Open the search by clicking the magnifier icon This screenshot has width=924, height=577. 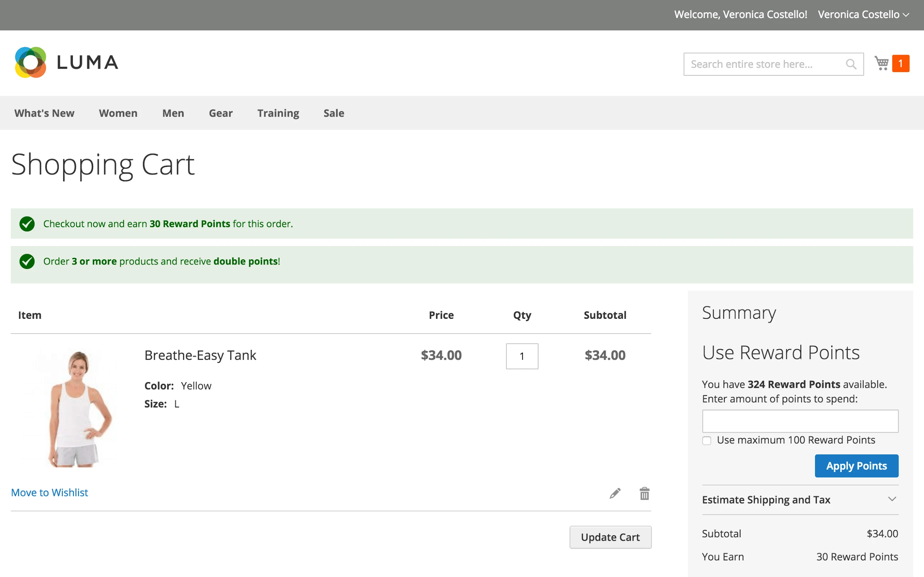pyautogui.click(x=852, y=64)
